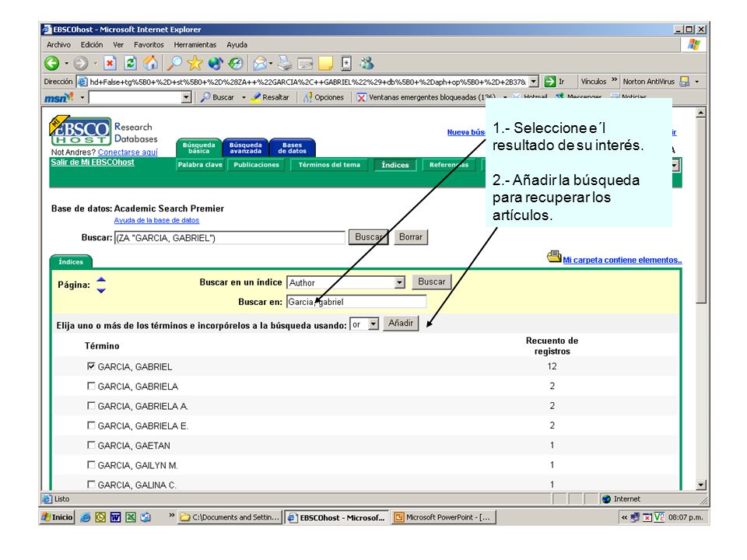Open the Norton AntiVirus dropdown arrow
Viewport: 747px width, 560px height.
[x=696, y=82]
